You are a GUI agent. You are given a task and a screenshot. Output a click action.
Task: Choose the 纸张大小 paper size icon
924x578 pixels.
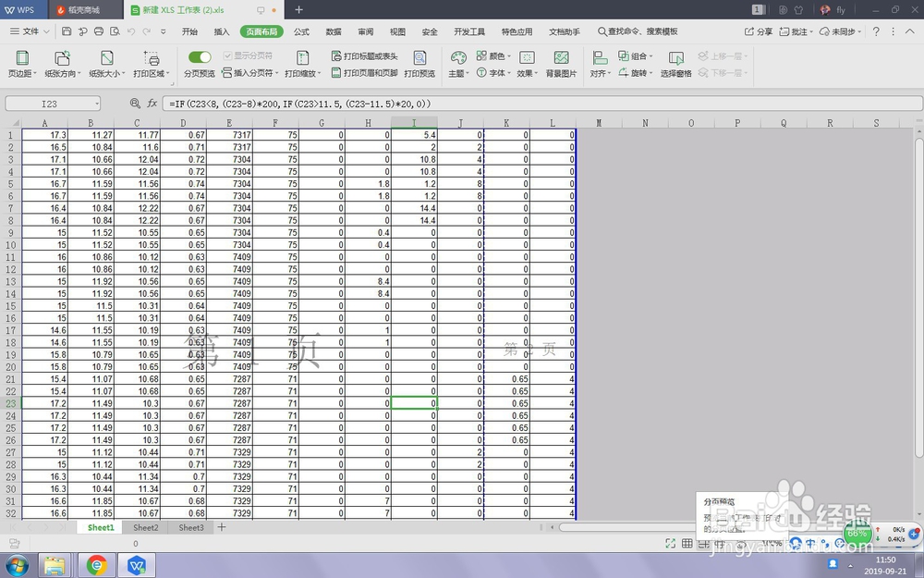pyautogui.click(x=106, y=57)
